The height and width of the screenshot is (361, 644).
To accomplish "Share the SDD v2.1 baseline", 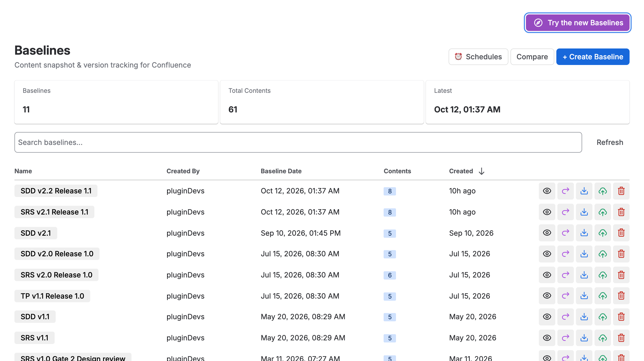I will click(x=565, y=233).
